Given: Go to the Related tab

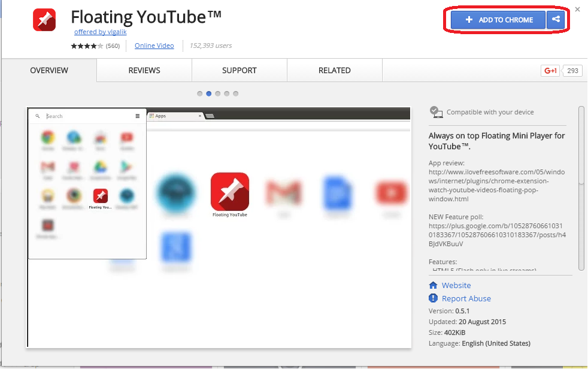Looking at the screenshot, I should tap(335, 70).
